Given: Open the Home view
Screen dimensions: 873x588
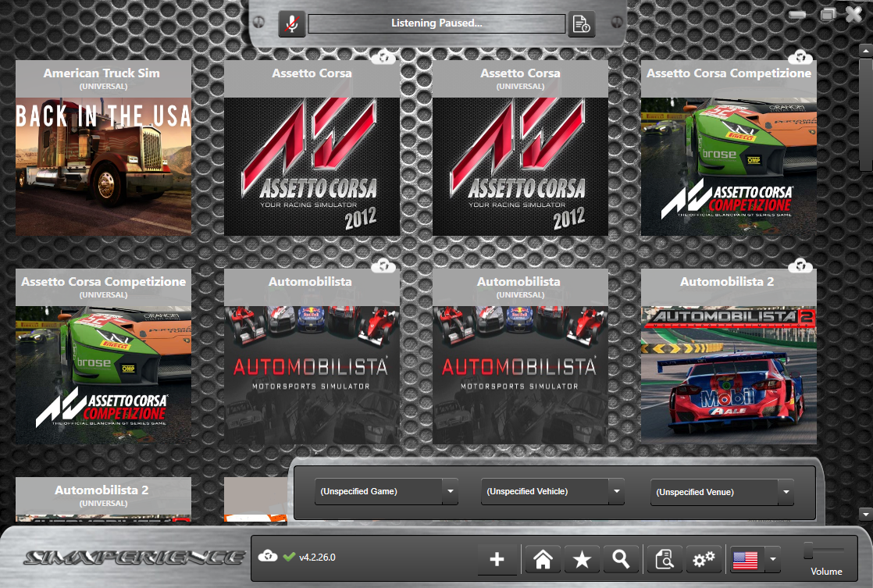Looking at the screenshot, I should point(543,559).
